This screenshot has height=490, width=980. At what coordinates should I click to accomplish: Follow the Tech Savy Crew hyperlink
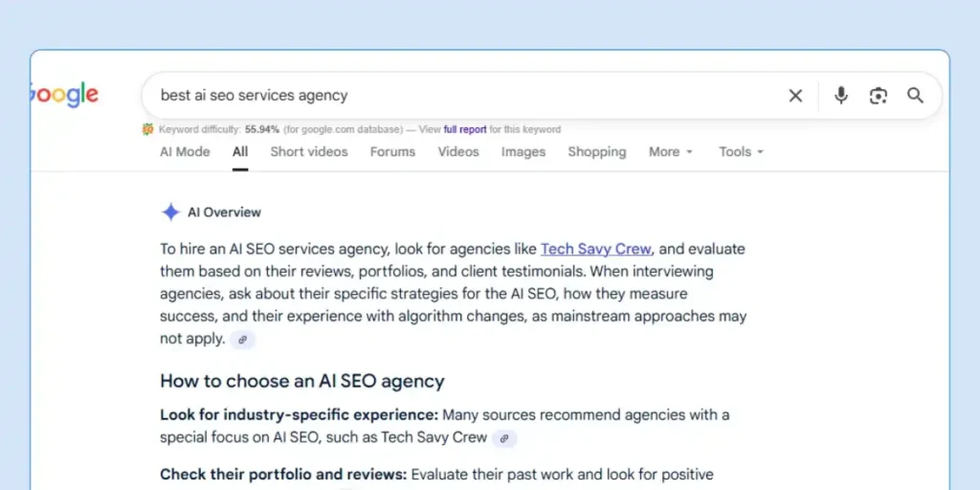[x=595, y=249]
